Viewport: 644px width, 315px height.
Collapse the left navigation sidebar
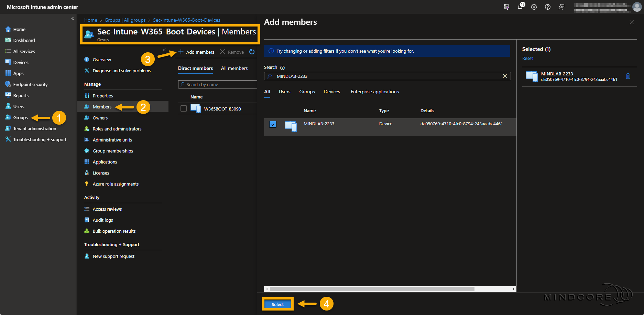pos(73,19)
